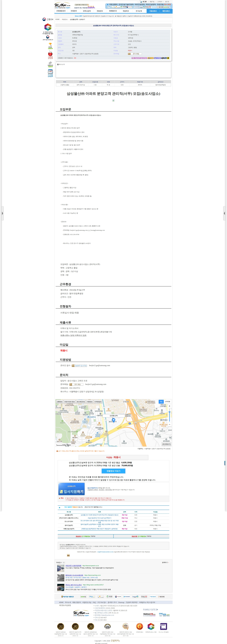Click 문의 메일 button in company summary

[135, 54]
